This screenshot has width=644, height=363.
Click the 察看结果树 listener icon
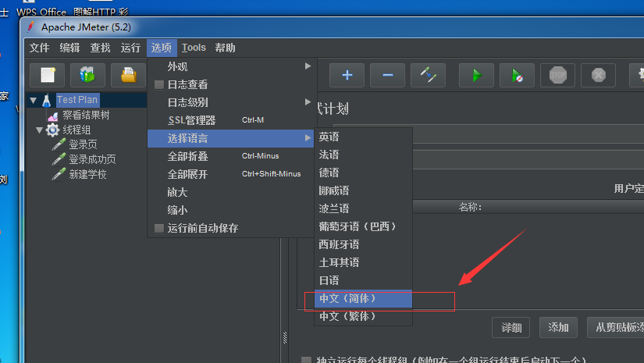click(x=53, y=116)
